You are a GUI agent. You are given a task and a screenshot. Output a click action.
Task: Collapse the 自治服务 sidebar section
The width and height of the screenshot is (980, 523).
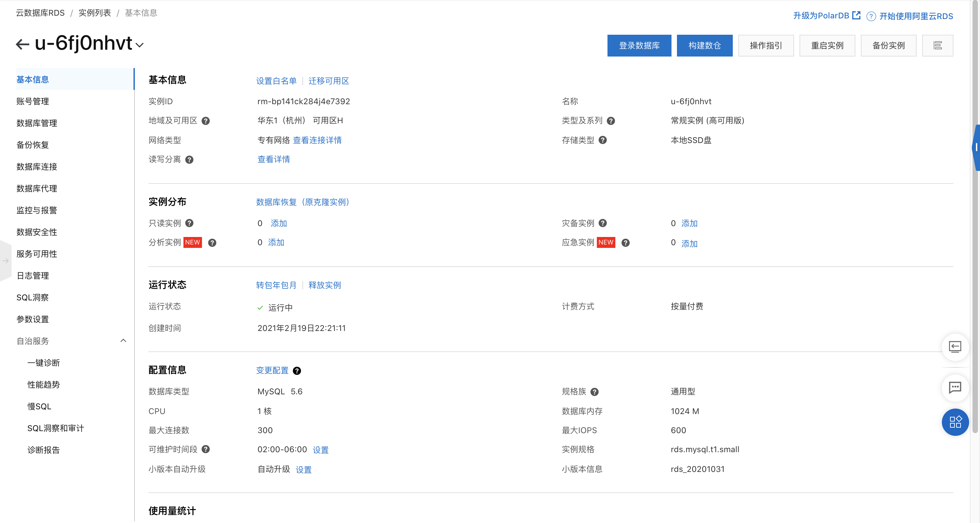tap(123, 341)
